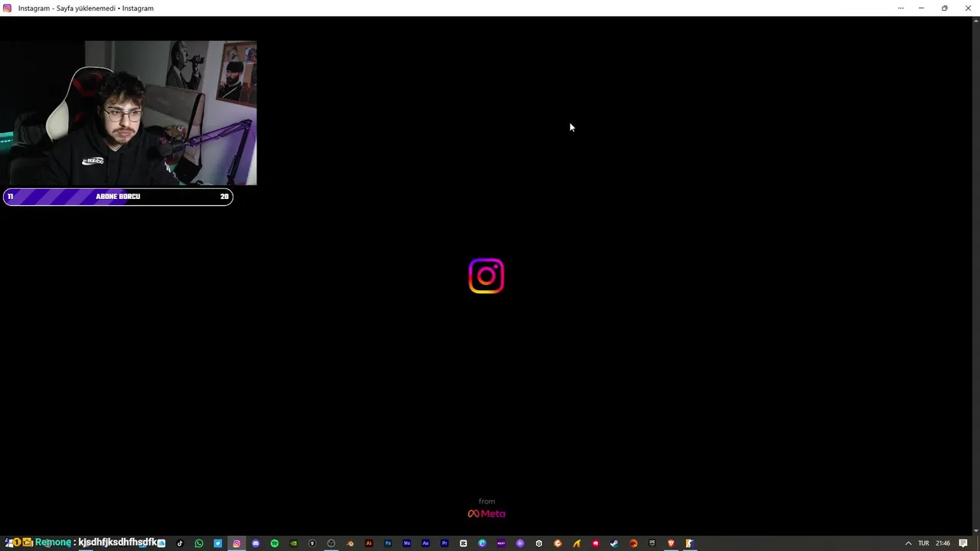Open WhatsApp from the taskbar

(198, 543)
